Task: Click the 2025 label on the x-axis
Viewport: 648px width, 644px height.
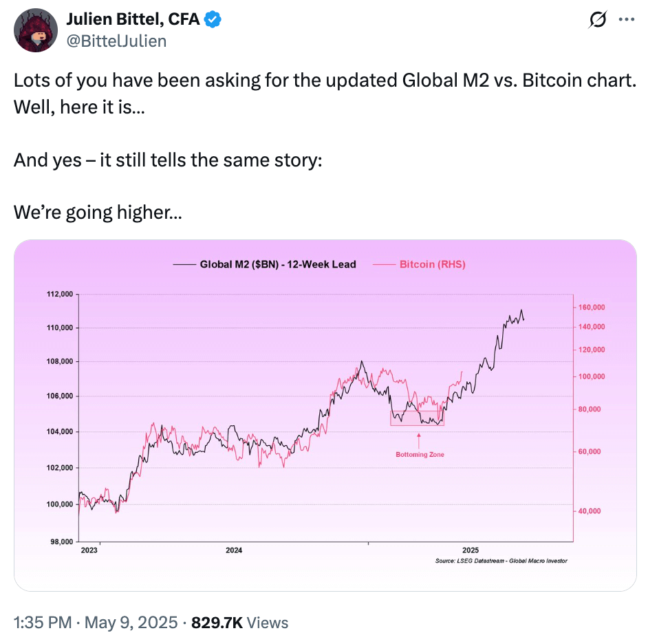Action: click(471, 550)
